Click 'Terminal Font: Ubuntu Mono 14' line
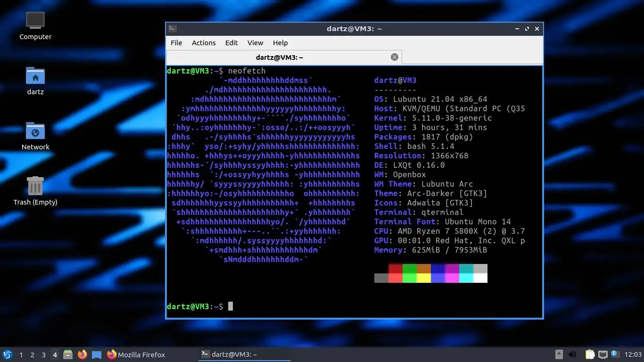 point(443,222)
